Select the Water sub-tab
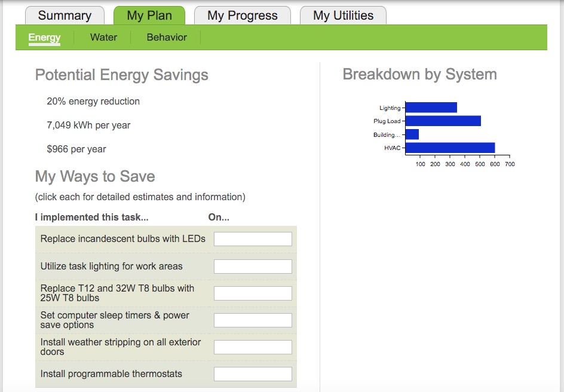The image size is (564, 392). 103,38
